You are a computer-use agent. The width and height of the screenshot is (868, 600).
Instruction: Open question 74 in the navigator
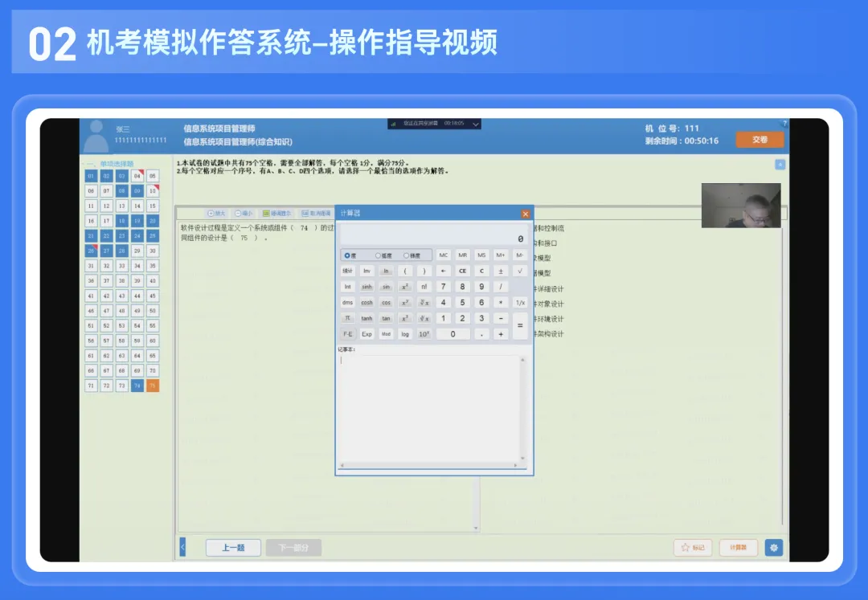[137, 386]
